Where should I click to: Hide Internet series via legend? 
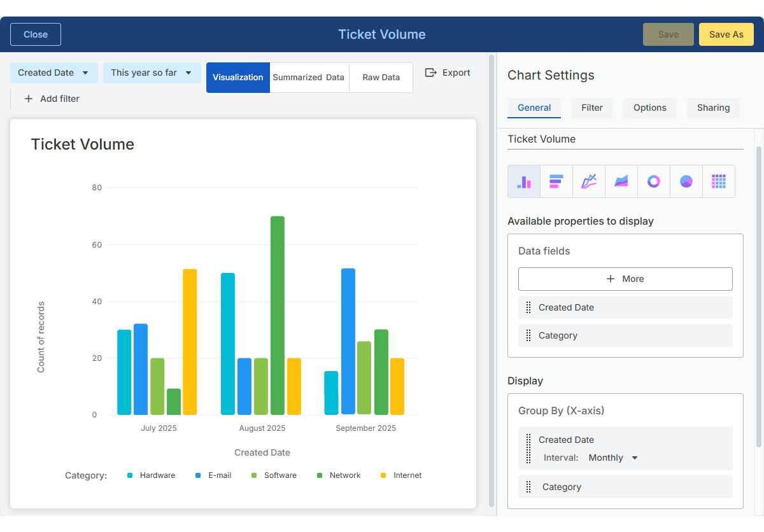pos(401,475)
